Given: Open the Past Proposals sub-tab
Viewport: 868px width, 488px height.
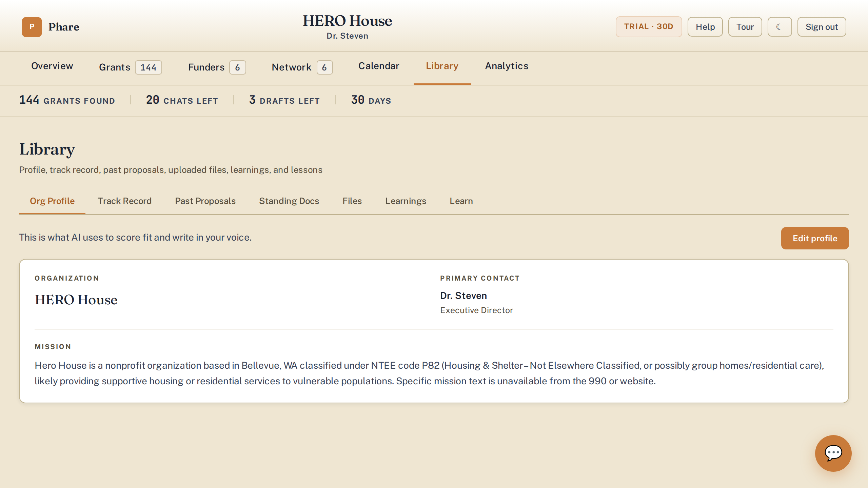Looking at the screenshot, I should [205, 201].
